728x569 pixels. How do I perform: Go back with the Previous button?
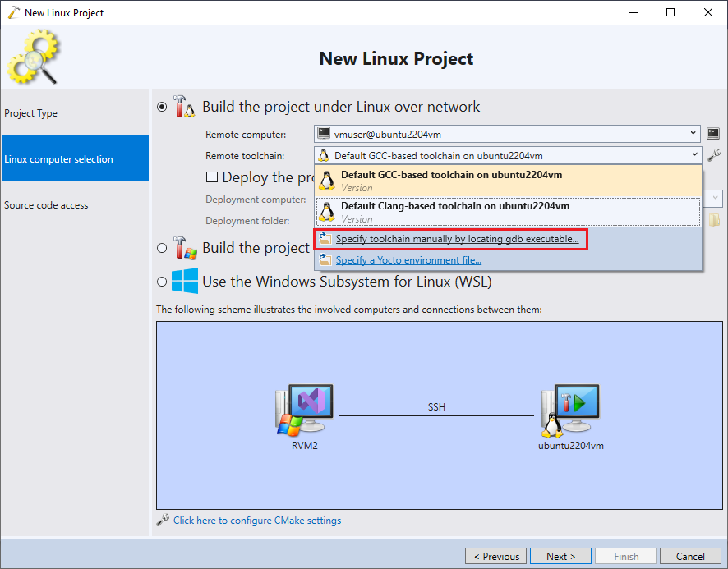[495, 556]
